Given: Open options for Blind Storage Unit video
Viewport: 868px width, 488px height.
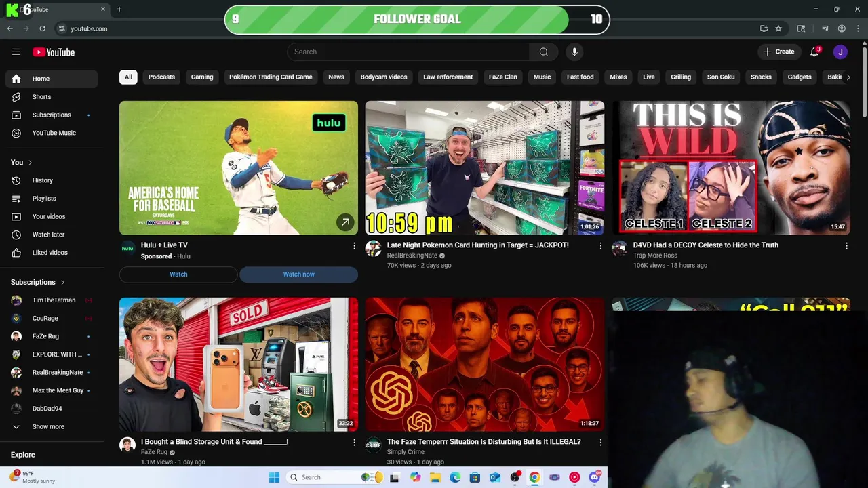Looking at the screenshot, I should coord(354,442).
